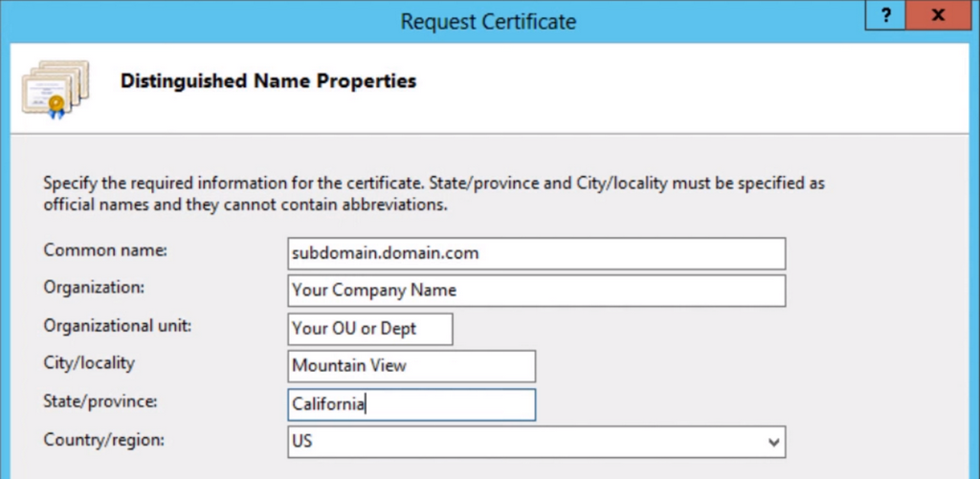This screenshot has height=479, width=980.
Task: Click the US value in Country/region box
Action: pyautogui.click(x=303, y=443)
